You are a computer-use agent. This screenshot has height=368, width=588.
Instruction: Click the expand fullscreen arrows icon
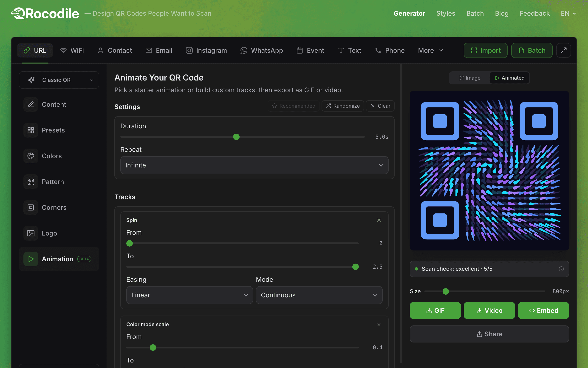click(x=563, y=50)
